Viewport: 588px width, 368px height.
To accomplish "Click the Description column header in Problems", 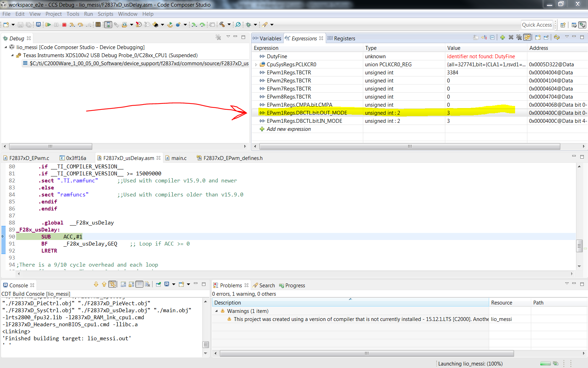I will click(350, 303).
